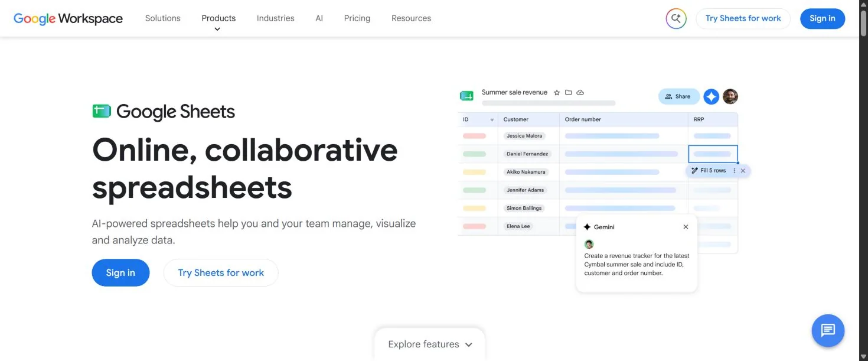868x361 pixels.
Task: Click the Customer column header
Action: tap(528, 119)
